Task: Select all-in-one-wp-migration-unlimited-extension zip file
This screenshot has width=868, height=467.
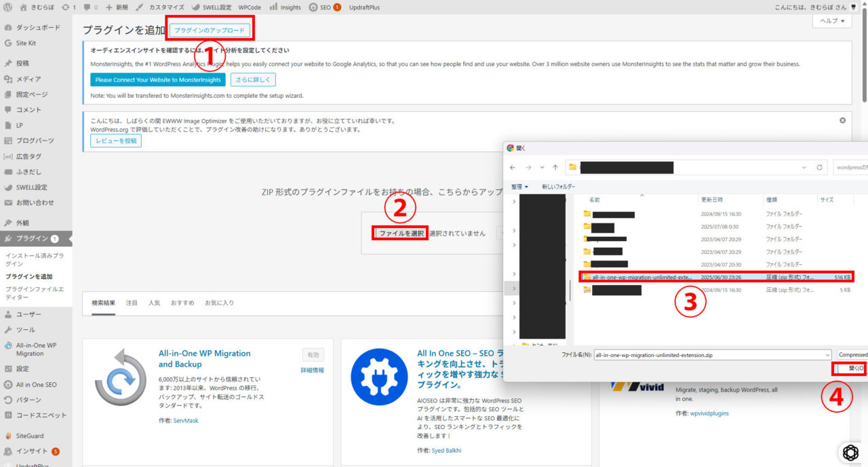Action: click(641, 277)
